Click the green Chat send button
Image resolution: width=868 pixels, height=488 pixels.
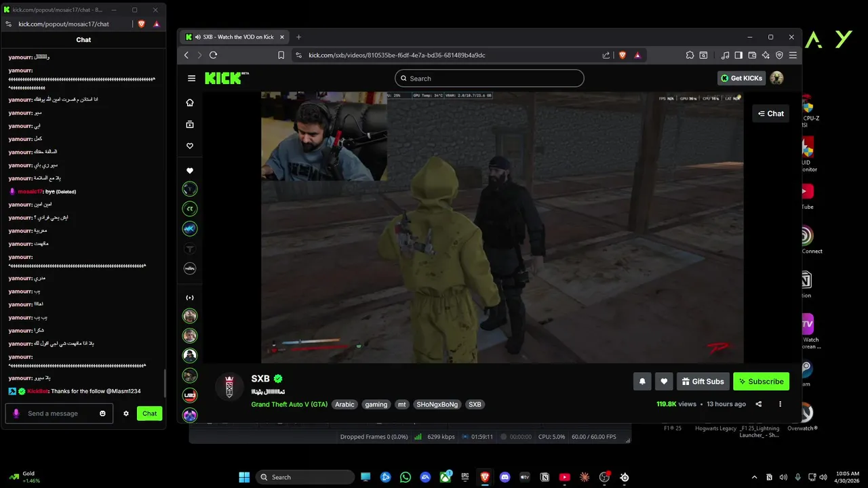pos(149,413)
